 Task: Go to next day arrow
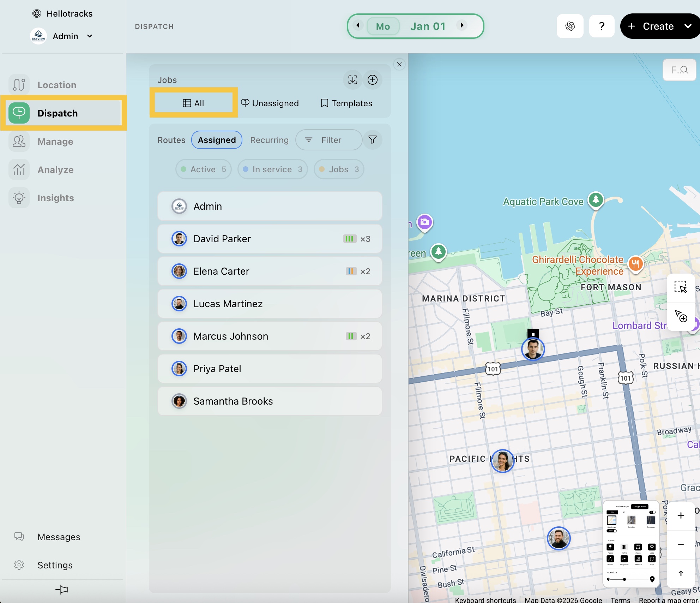(x=462, y=25)
